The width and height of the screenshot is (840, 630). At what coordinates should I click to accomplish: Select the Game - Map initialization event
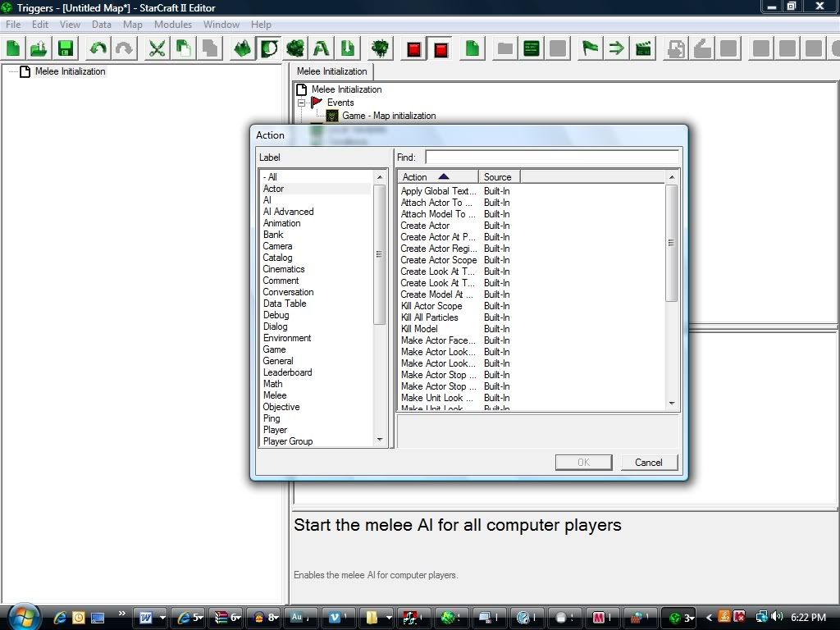pyautogui.click(x=389, y=116)
